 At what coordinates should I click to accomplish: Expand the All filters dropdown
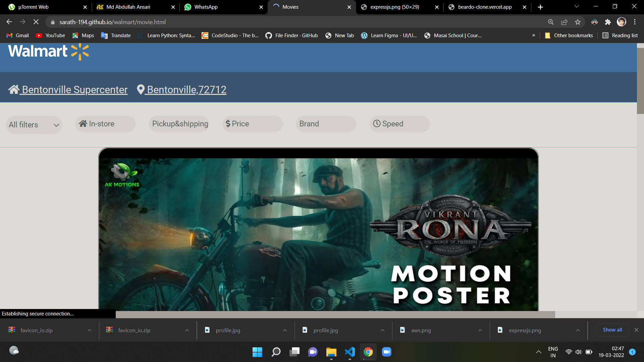[34, 125]
